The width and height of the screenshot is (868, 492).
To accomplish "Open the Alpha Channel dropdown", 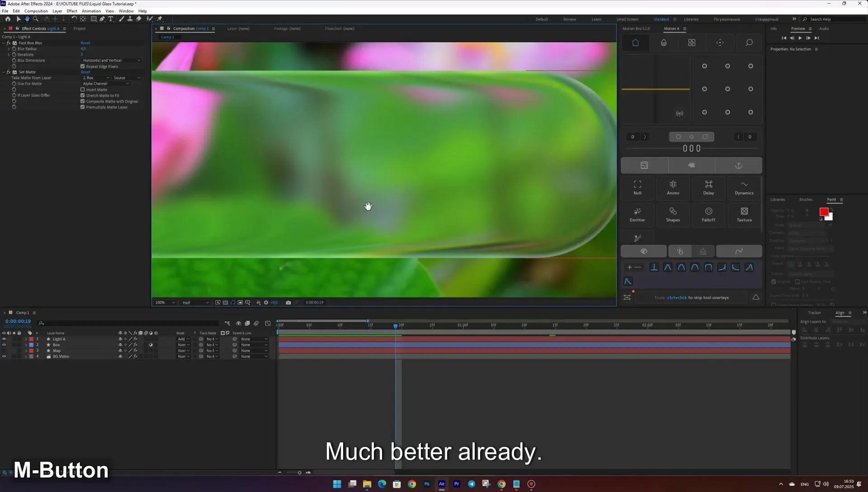I will click(105, 84).
